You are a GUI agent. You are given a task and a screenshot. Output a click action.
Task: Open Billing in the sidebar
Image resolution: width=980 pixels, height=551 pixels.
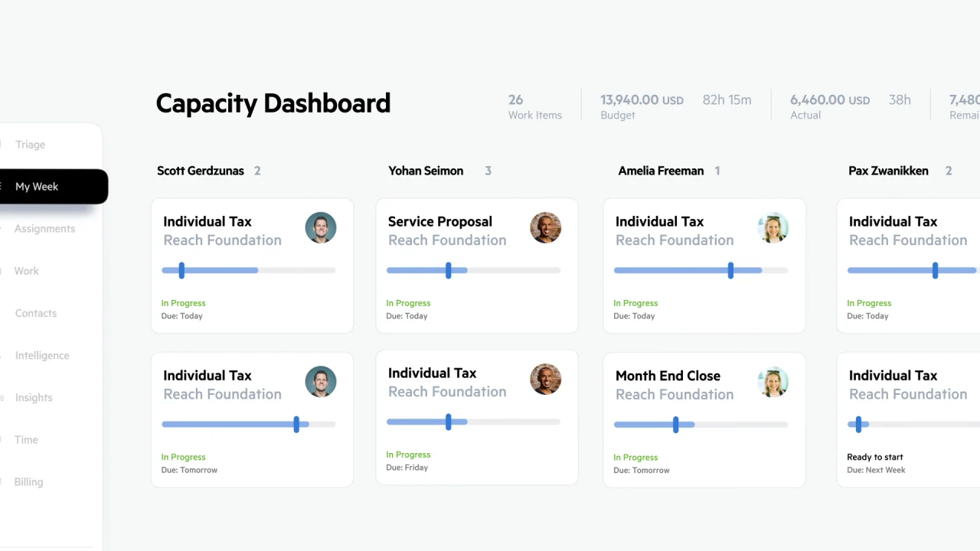[x=28, y=482]
